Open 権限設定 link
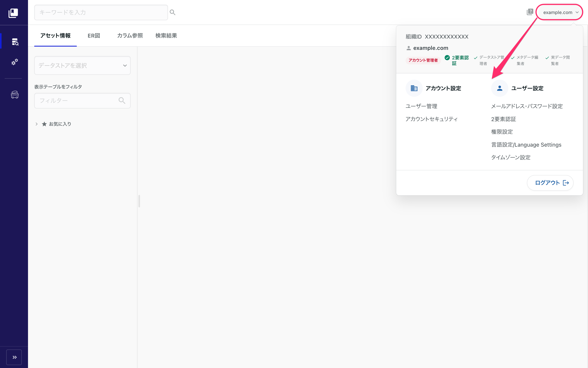This screenshot has height=368, width=588. click(x=502, y=132)
